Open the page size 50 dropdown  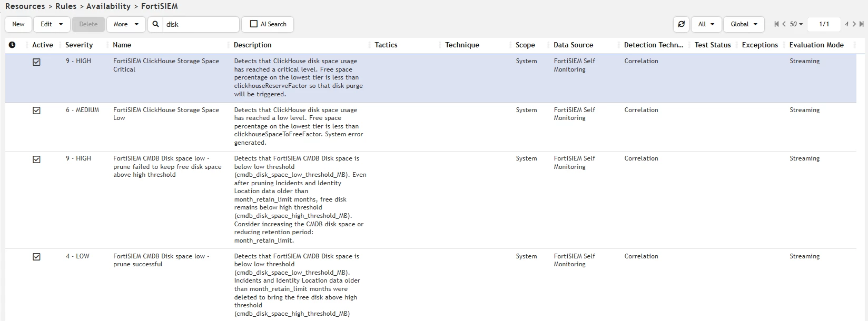796,24
